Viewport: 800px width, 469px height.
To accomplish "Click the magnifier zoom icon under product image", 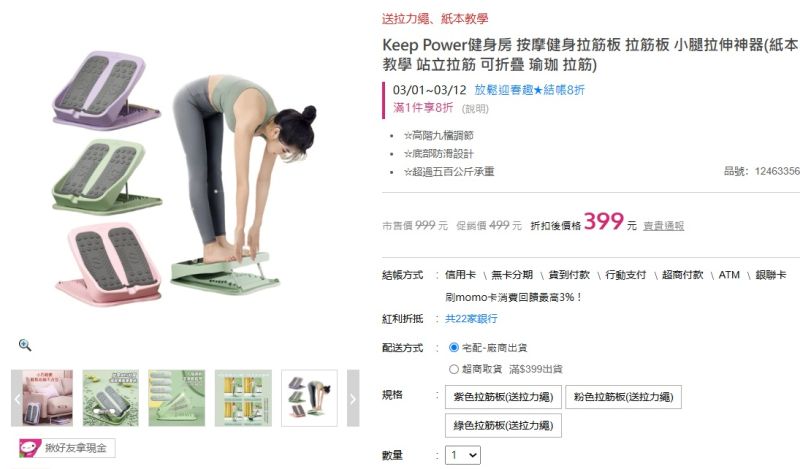I will coord(24,345).
